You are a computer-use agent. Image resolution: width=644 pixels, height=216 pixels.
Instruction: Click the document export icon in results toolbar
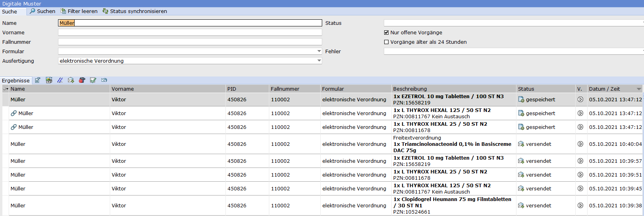click(38, 80)
